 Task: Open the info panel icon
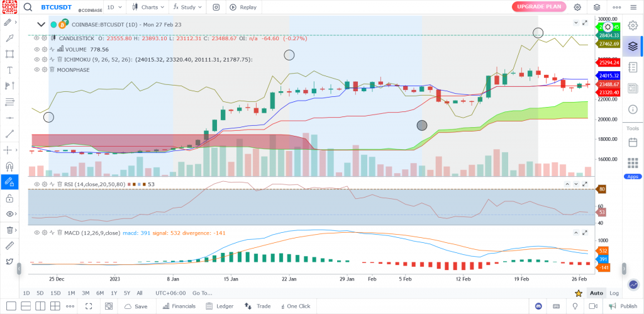[x=633, y=109]
